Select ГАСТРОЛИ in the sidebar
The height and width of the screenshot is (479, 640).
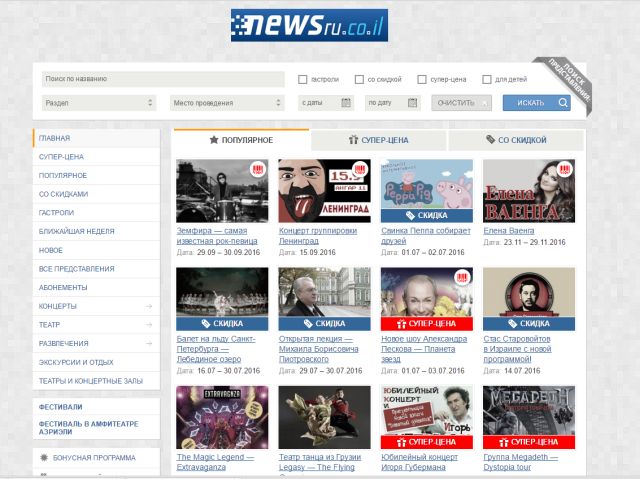pos(96,213)
